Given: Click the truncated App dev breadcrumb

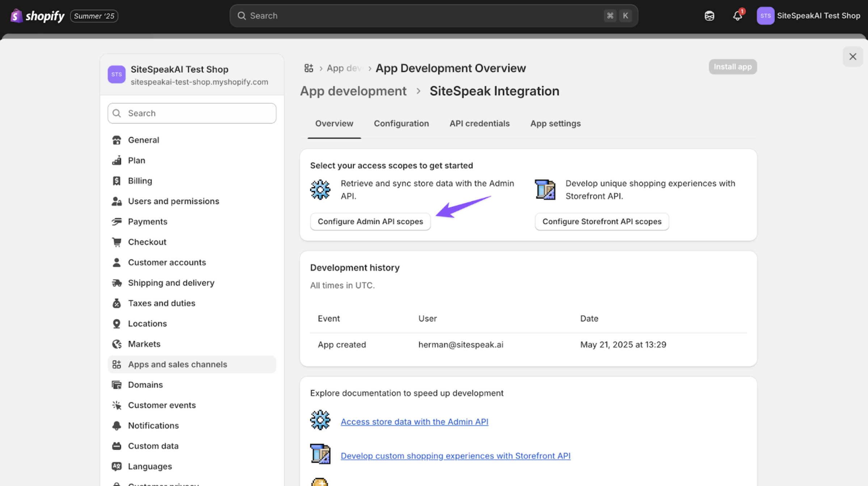Looking at the screenshot, I should click(x=344, y=68).
